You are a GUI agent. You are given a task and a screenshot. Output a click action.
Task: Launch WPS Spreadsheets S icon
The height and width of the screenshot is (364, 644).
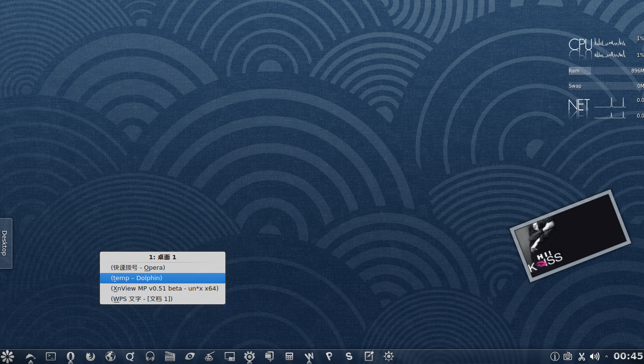click(349, 356)
